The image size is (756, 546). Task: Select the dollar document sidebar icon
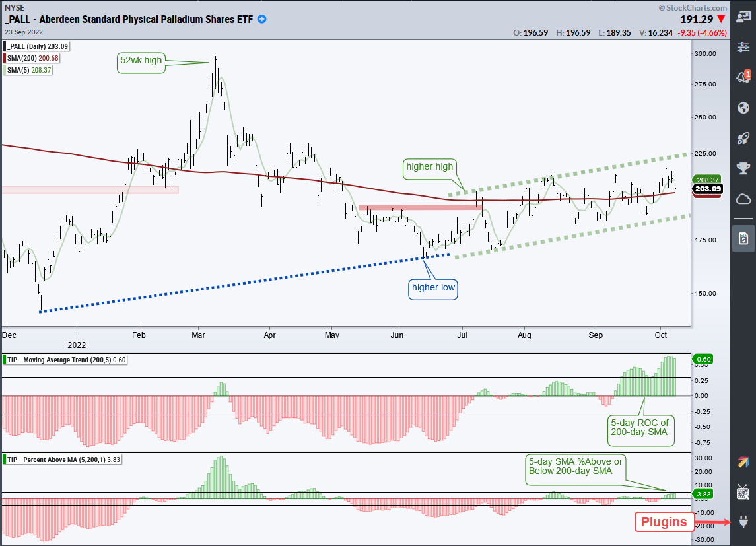[743, 238]
